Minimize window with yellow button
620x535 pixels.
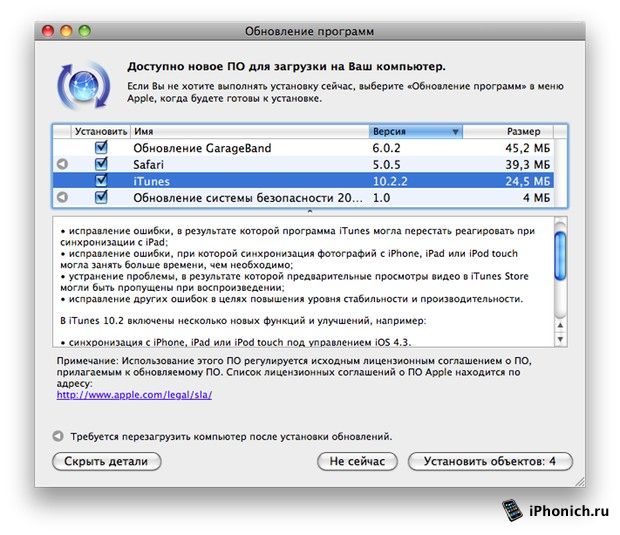point(66,31)
